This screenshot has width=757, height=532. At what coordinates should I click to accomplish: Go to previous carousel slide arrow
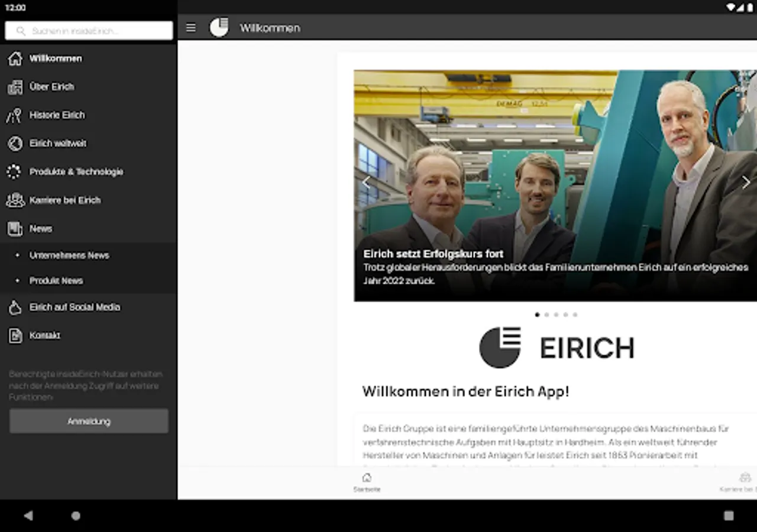pyautogui.click(x=365, y=183)
